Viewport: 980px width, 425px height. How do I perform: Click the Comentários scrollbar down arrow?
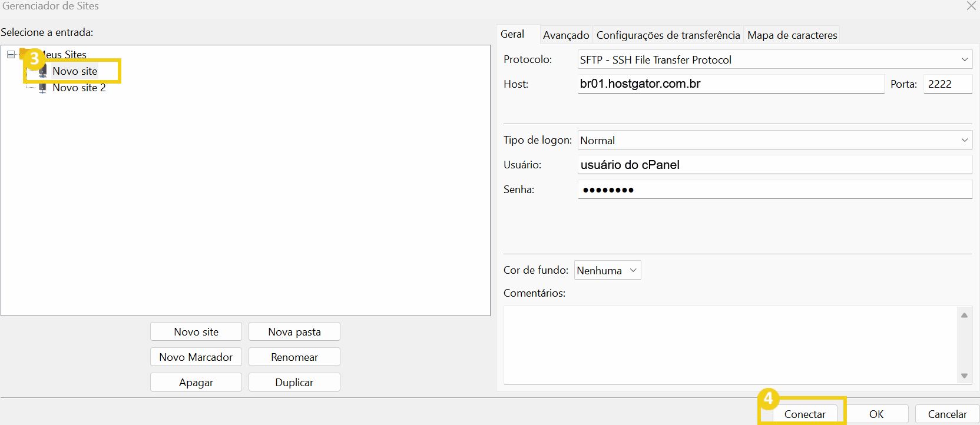[x=964, y=376]
